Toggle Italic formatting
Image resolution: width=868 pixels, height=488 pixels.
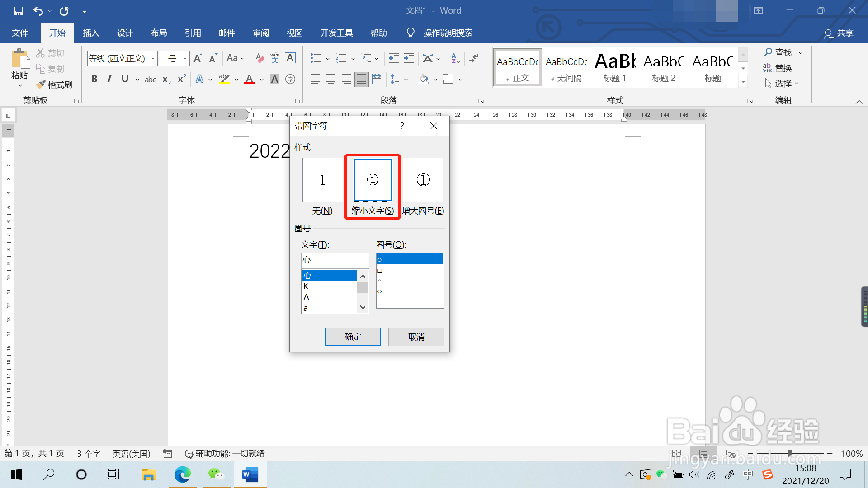tap(109, 79)
